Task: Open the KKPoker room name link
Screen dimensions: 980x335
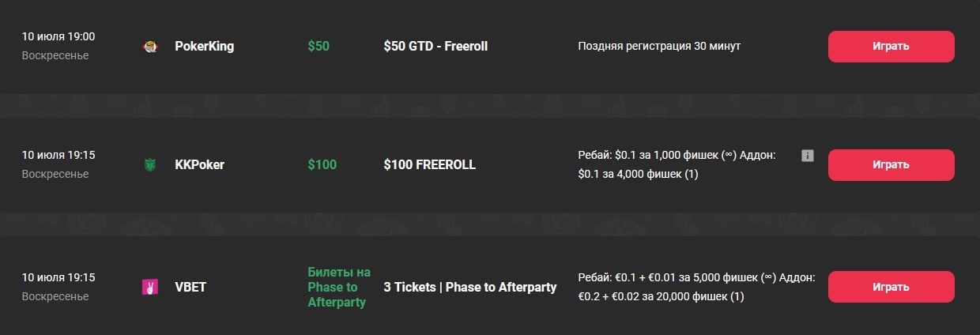Action: (199, 165)
